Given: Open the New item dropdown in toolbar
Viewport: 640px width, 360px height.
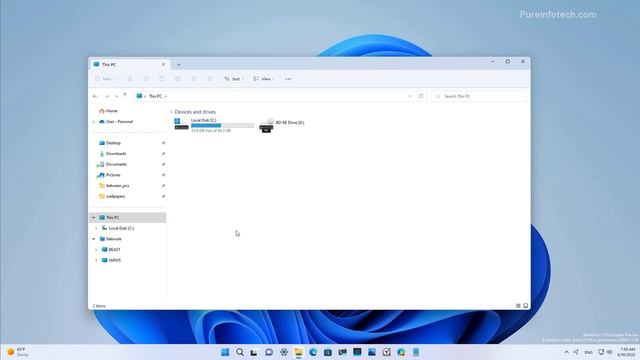Looking at the screenshot, I should point(105,79).
